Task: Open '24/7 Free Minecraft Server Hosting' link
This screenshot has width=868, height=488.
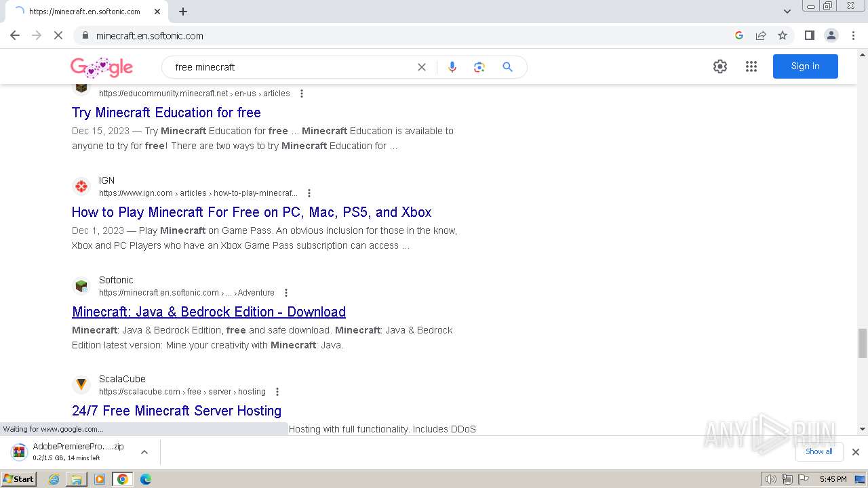Action: tap(176, 411)
